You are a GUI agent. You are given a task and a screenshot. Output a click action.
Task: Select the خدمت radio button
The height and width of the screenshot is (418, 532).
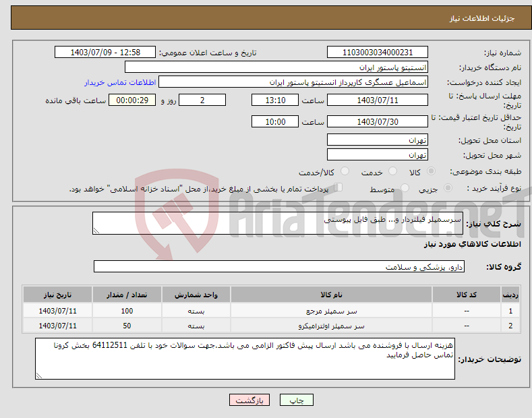pyautogui.click(x=392, y=171)
